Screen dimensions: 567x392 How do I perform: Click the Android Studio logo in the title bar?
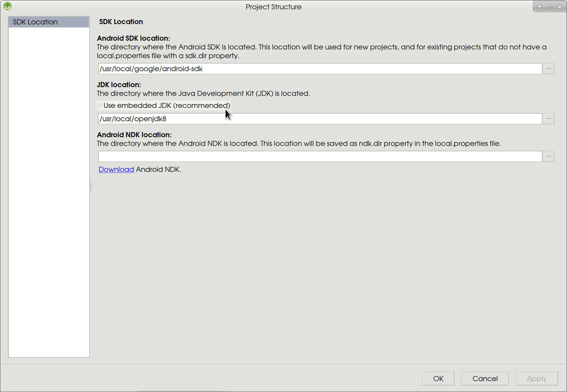pyautogui.click(x=7, y=6)
